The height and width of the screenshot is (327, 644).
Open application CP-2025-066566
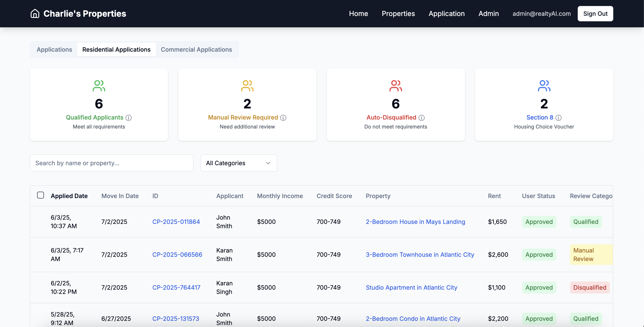point(177,254)
